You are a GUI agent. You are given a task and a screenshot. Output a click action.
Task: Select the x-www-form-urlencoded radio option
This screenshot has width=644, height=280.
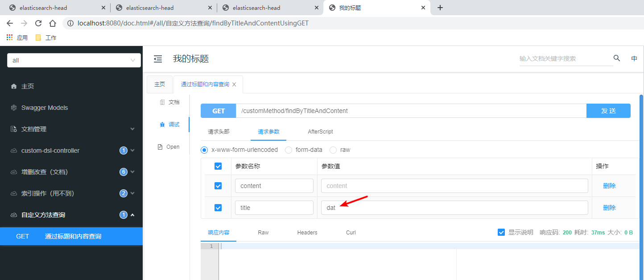point(204,150)
